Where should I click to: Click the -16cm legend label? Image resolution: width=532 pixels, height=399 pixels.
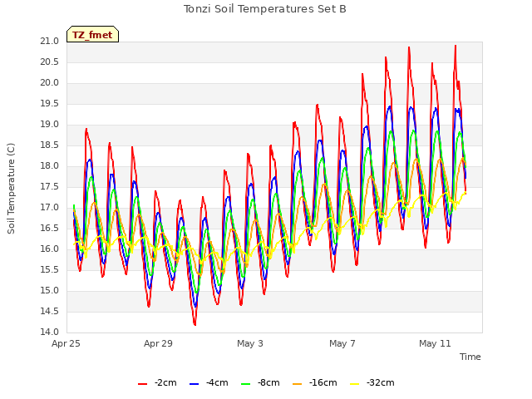tap(323, 382)
